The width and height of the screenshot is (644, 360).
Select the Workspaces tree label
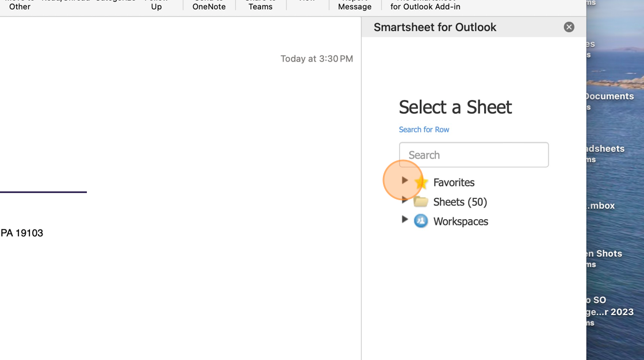tap(461, 221)
